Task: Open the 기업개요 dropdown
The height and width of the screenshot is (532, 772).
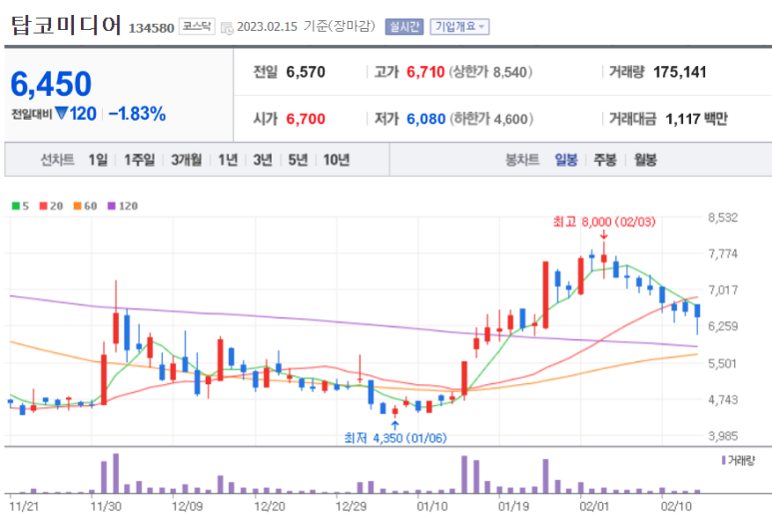Action: point(459,27)
